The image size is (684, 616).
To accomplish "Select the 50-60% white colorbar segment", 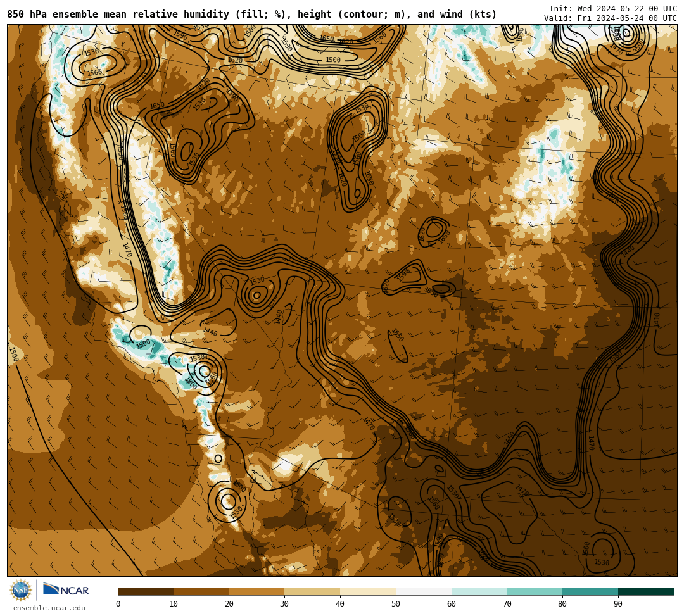I will click(x=424, y=591).
